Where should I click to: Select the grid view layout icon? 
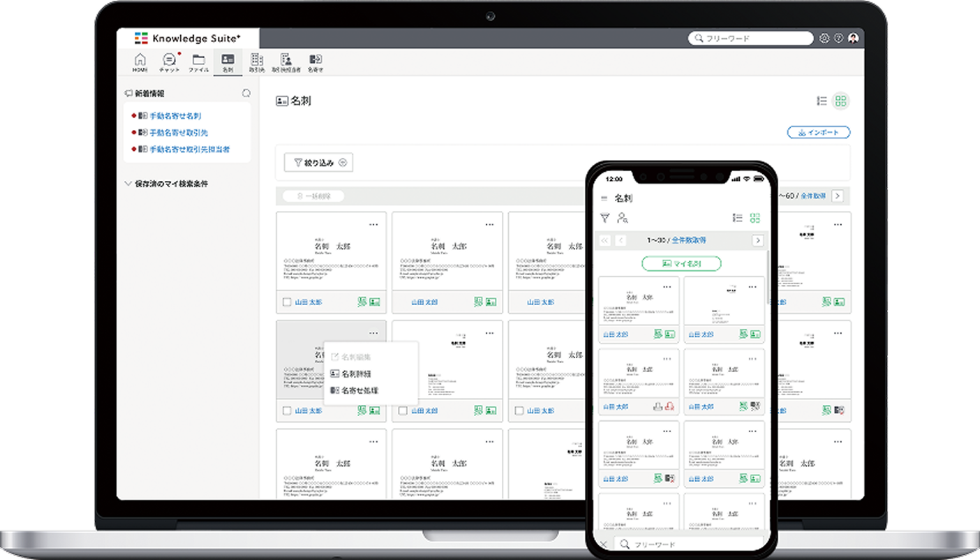click(841, 100)
